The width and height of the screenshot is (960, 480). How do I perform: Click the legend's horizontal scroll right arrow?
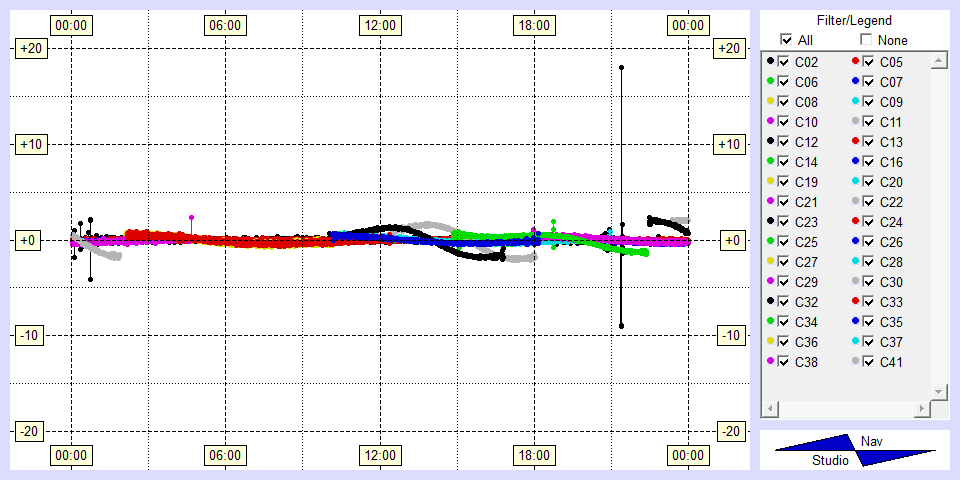(x=921, y=410)
